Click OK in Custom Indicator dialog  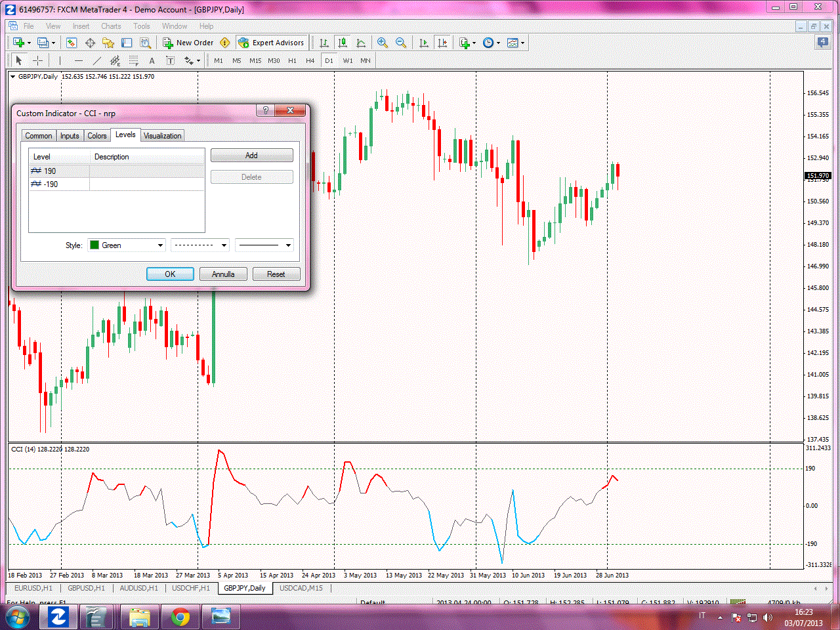point(170,274)
